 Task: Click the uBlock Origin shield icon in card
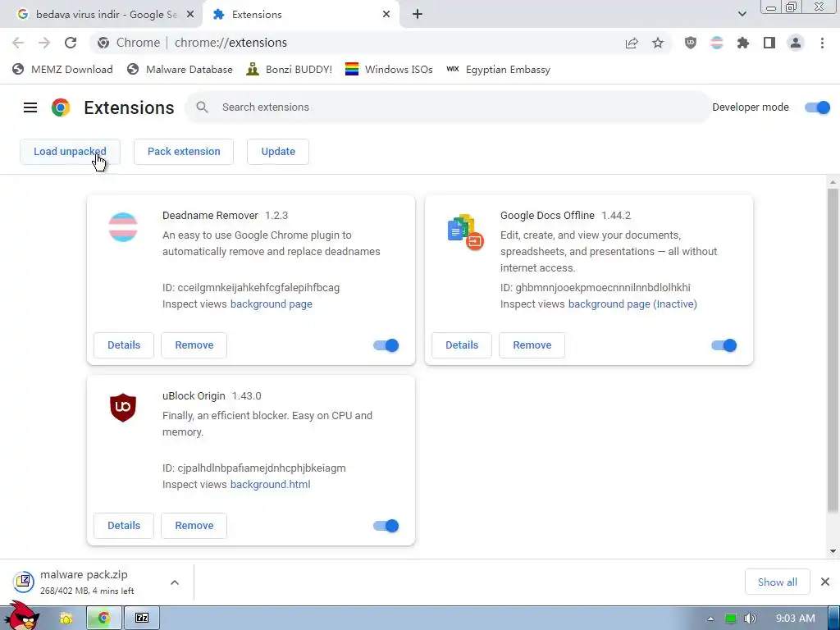(123, 408)
